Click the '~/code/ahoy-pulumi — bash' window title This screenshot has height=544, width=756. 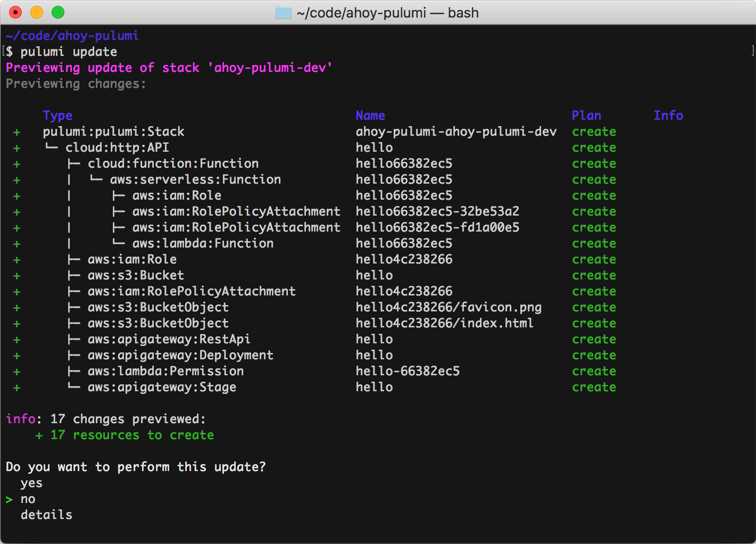[388, 13]
